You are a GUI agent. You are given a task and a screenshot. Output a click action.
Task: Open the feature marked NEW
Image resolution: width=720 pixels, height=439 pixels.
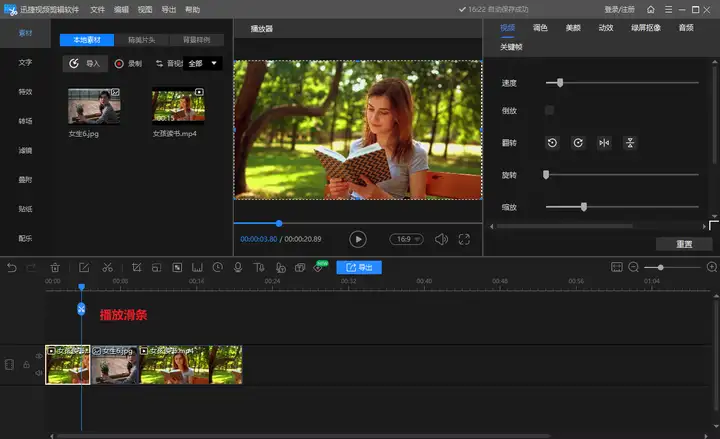320,267
